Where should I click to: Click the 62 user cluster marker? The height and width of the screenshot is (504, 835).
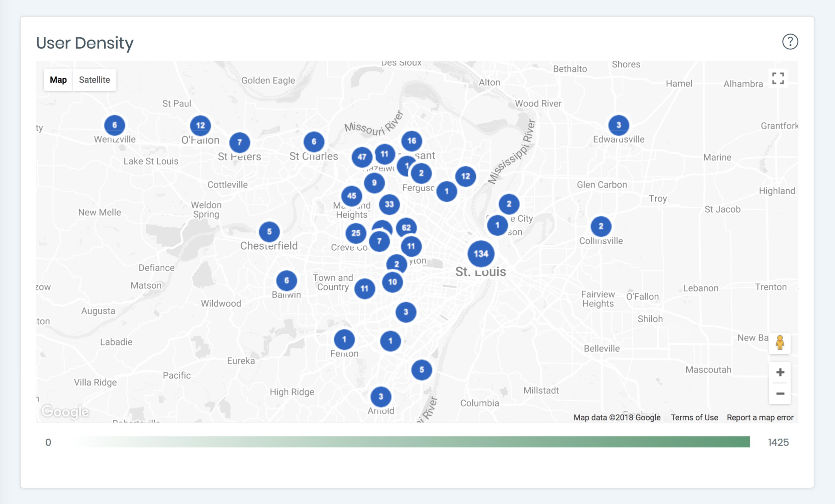(406, 228)
